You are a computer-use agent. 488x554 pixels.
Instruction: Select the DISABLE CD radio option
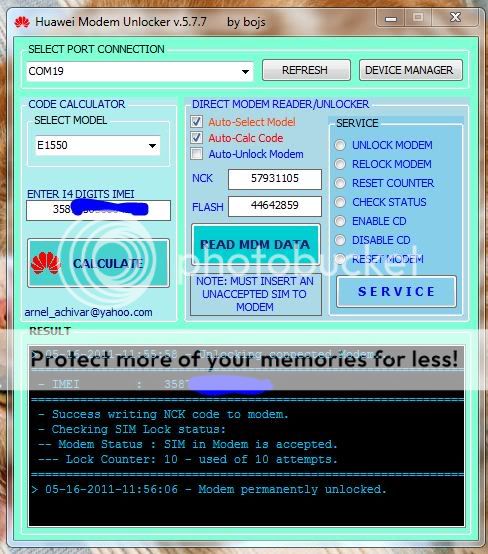(x=340, y=240)
